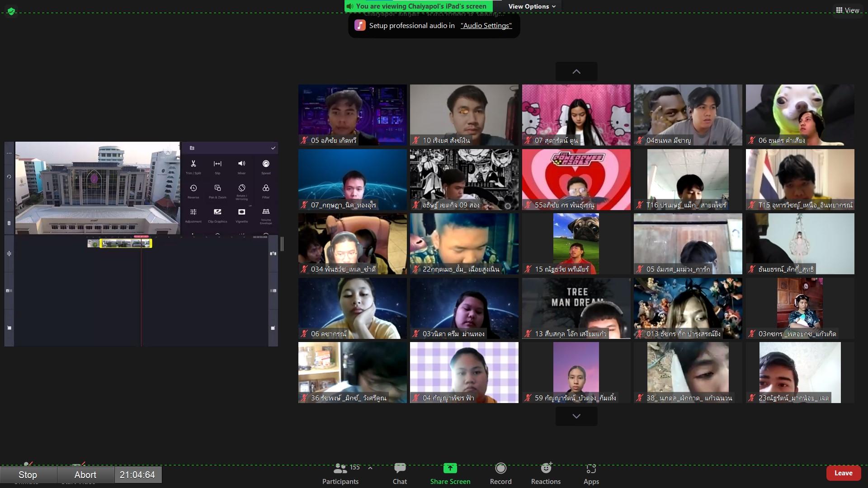Click the undo arrow in the editor sidebar

[x=9, y=177]
